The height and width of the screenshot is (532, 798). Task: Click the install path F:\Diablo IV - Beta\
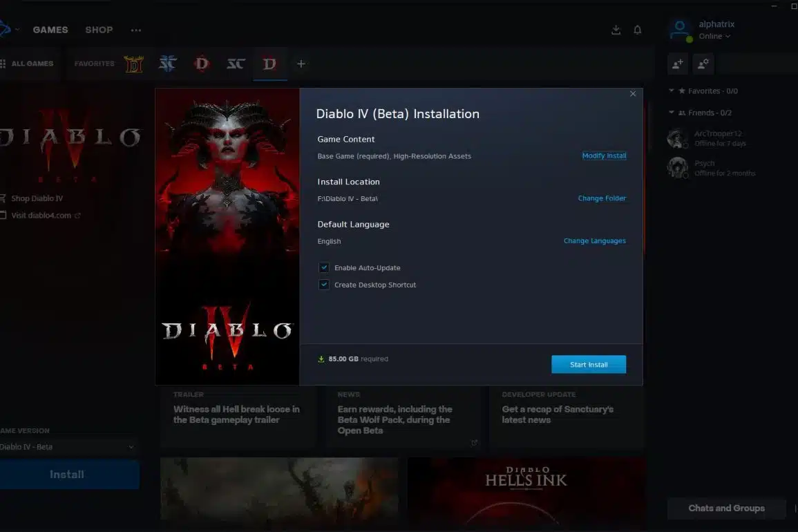point(348,198)
